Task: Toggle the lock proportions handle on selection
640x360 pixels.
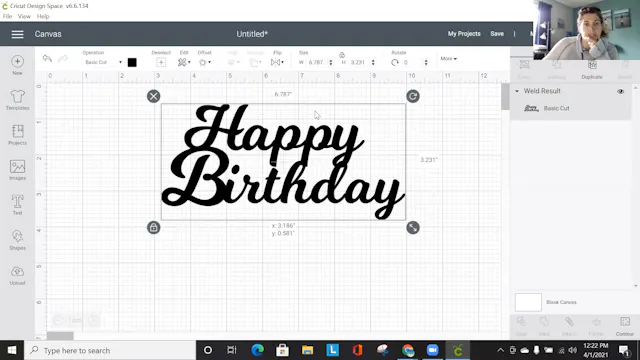Action: 153,228
